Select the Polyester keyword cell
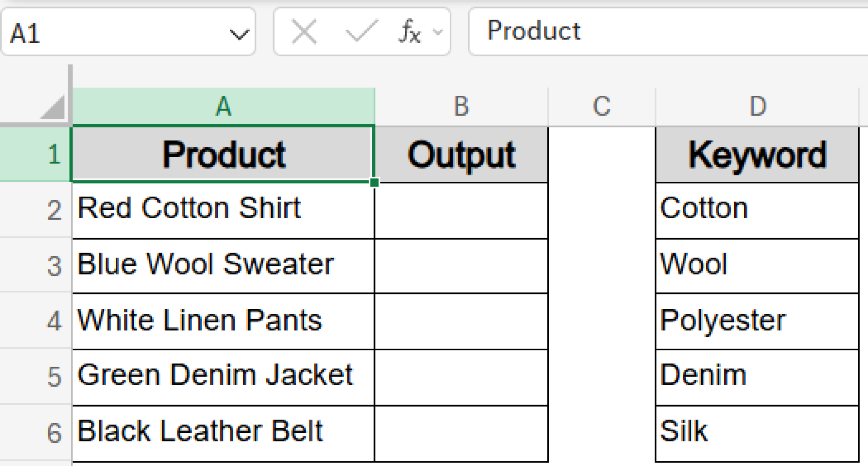This screenshot has width=868, height=466. tap(757, 321)
